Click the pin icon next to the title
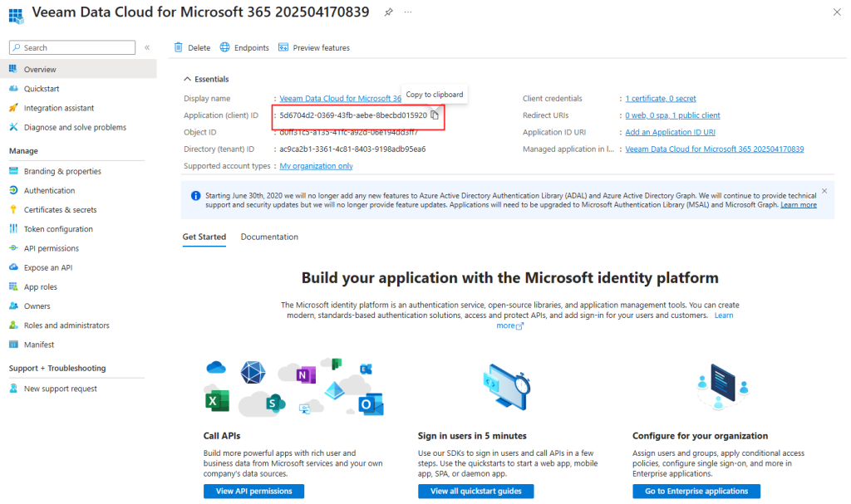Screen dimensions: 851x504 tap(389, 12)
